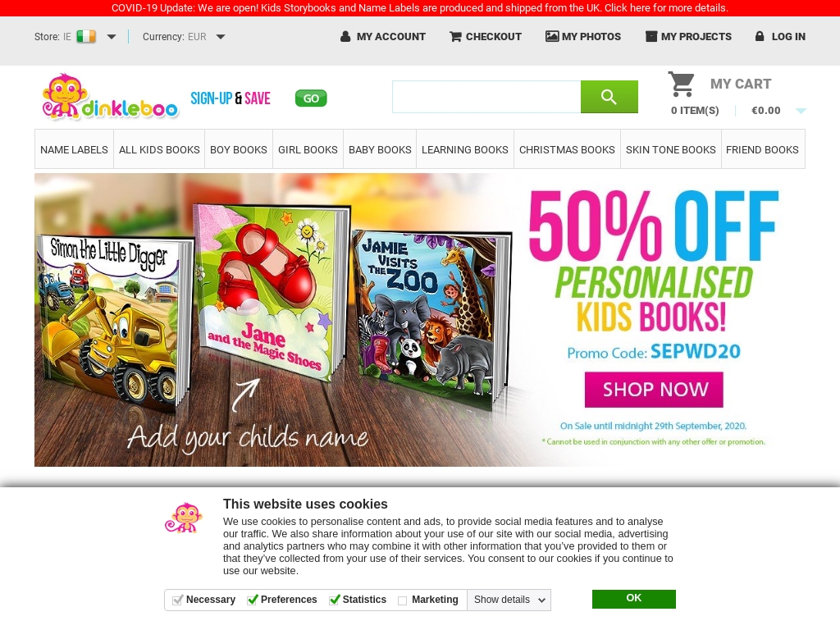Viewport: 840px width, 630px height.
Task: Expand Show details in cookie banner
Action: tap(509, 600)
